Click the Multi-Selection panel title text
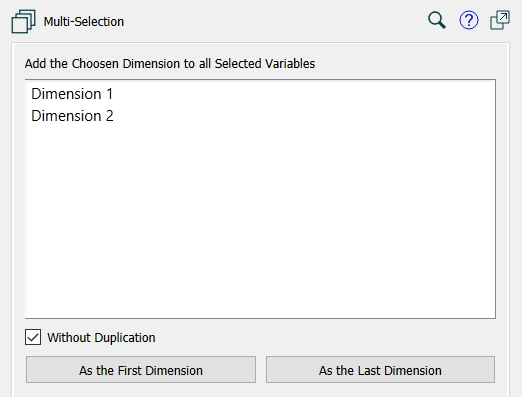Screen dimensions: 522x397 tap(84, 22)
